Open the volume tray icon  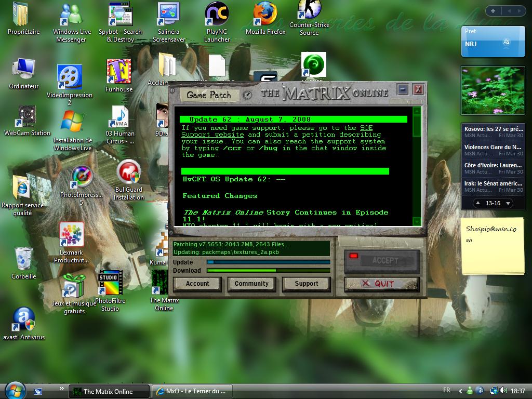[503, 391]
